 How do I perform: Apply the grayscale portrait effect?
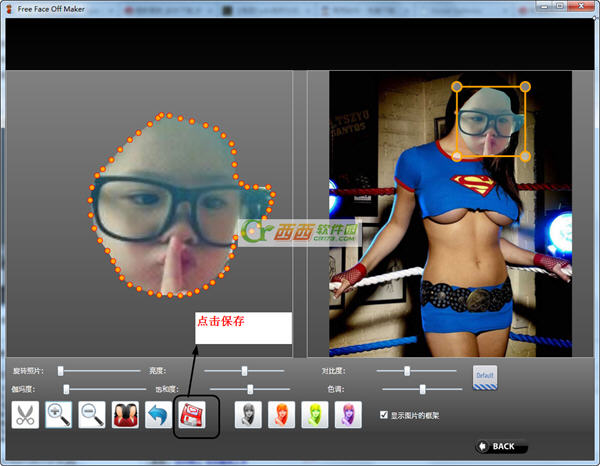pos(248,415)
